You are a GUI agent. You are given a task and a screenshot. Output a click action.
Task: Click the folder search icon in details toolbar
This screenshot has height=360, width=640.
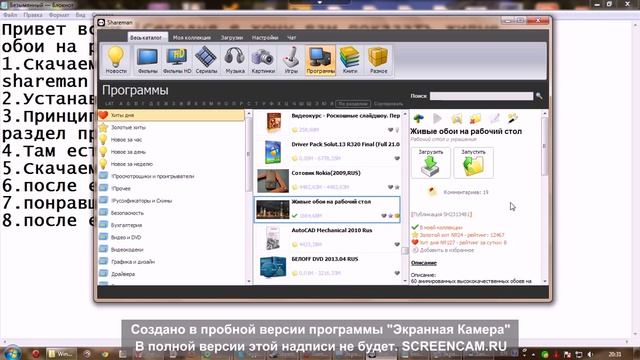pos(456,119)
